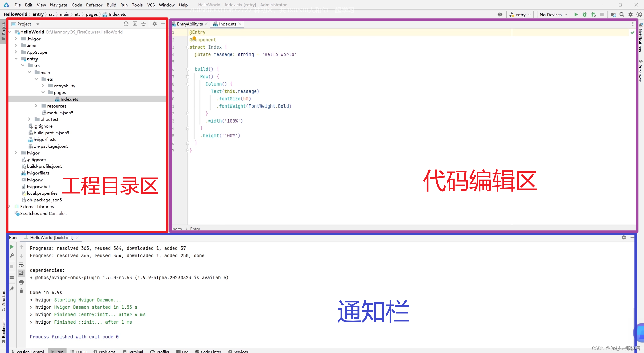
Task: Toggle scroll to end in console
Action: [x=21, y=273]
